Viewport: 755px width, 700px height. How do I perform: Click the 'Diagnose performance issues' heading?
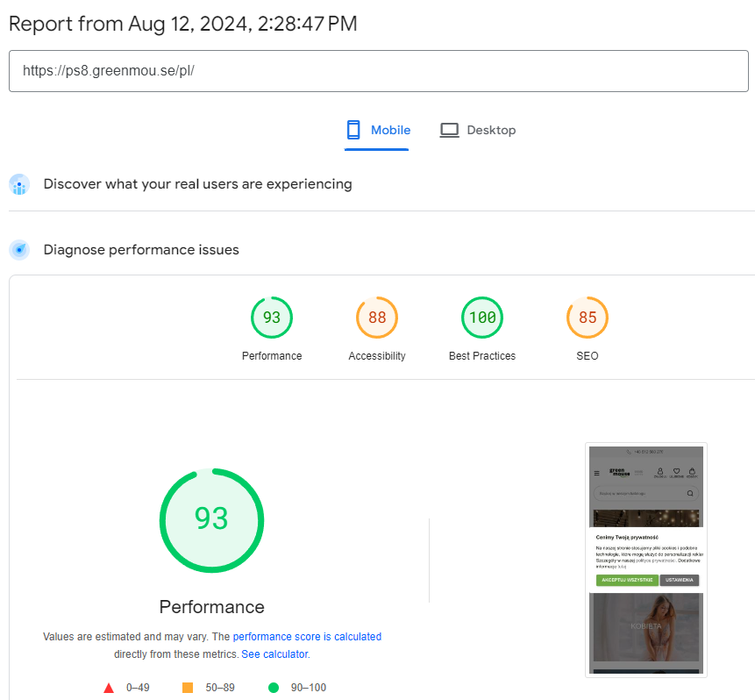click(x=141, y=250)
